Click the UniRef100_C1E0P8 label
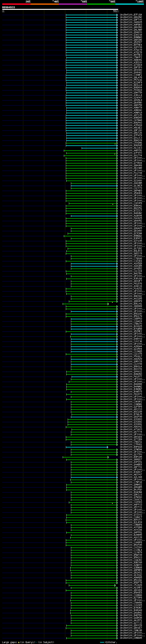 131,203
